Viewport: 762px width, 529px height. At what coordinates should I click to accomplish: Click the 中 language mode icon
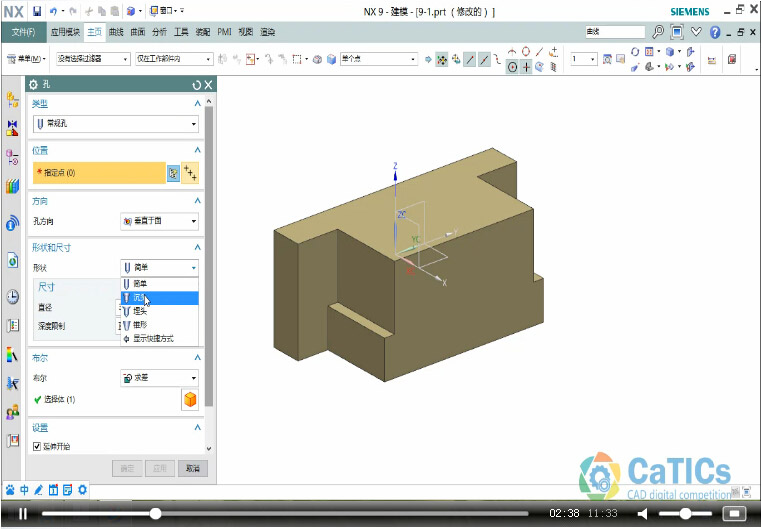click(24, 490)
